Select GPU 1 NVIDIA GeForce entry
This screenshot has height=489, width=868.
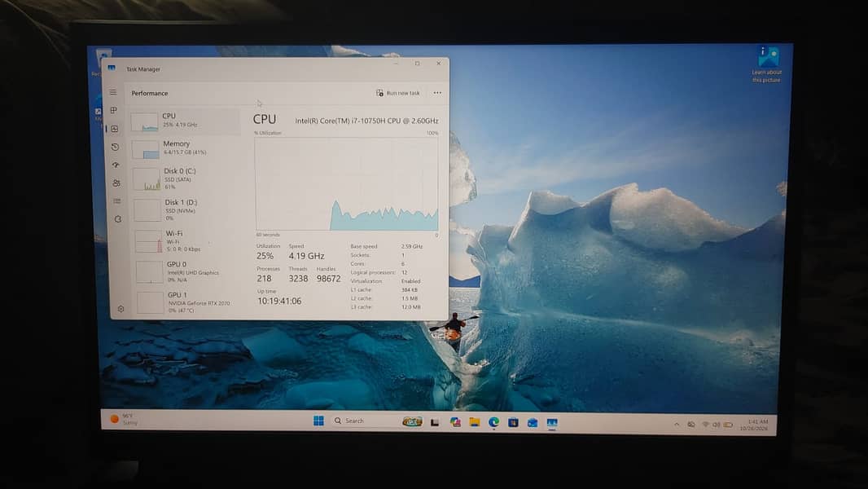click(191, 302)
